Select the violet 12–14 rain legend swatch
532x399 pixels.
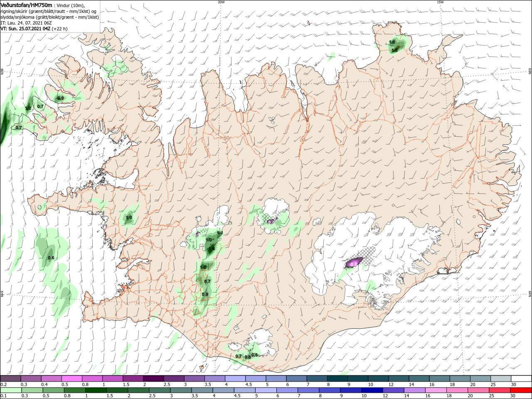pyautogui.click(x=393, y=390)
